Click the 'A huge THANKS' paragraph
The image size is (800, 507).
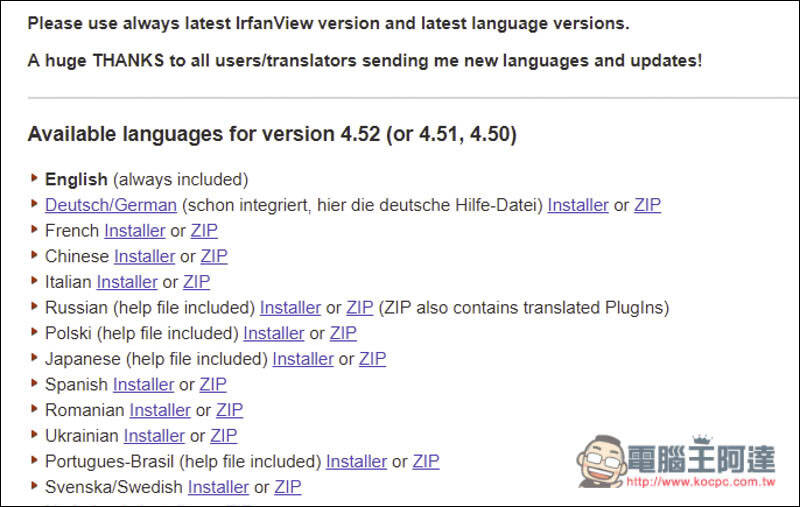[365, 60]
